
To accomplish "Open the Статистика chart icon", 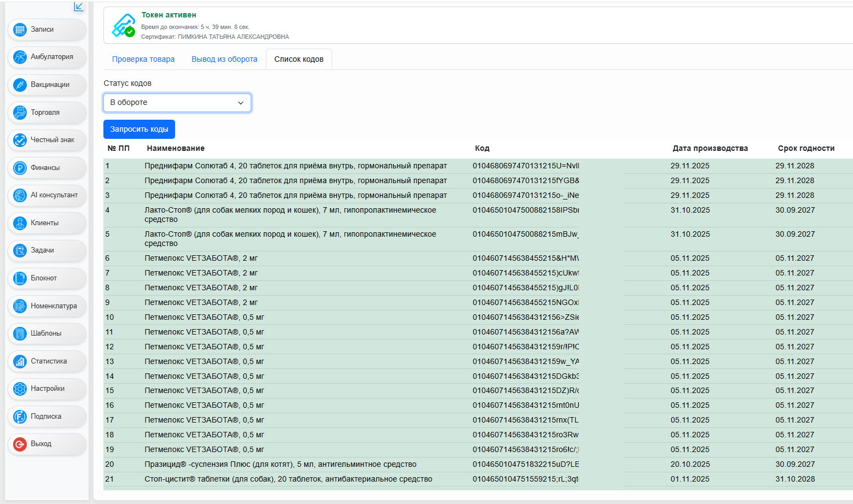I will point(20,361).
